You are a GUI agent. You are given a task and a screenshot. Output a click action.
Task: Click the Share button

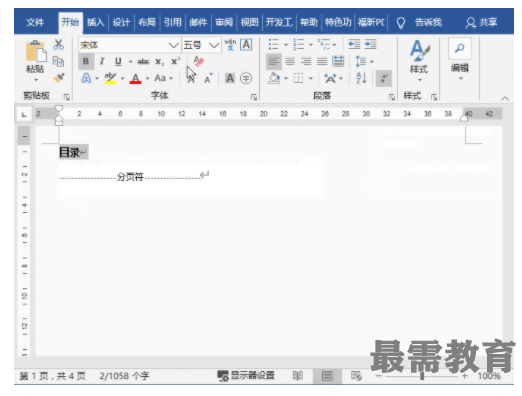[481, 23]
